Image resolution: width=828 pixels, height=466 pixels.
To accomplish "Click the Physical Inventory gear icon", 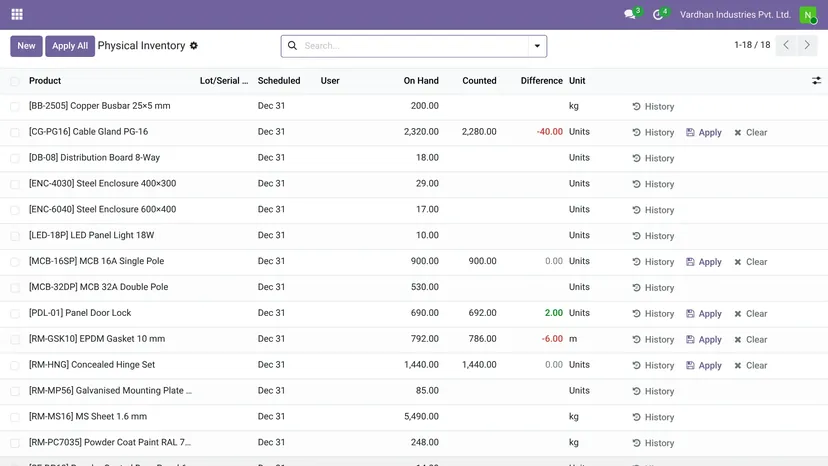I will pos(194,46).
